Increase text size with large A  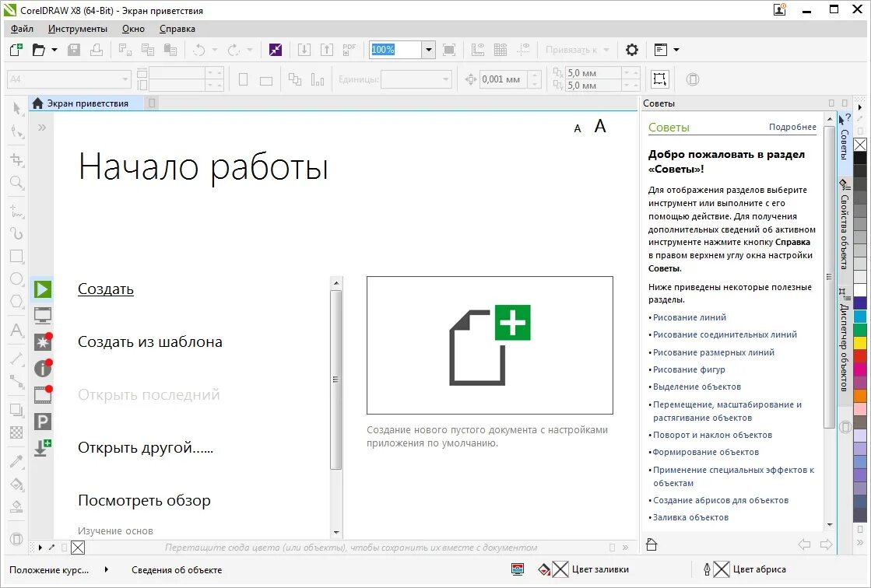pyautogui.click(x=600, y=127)
